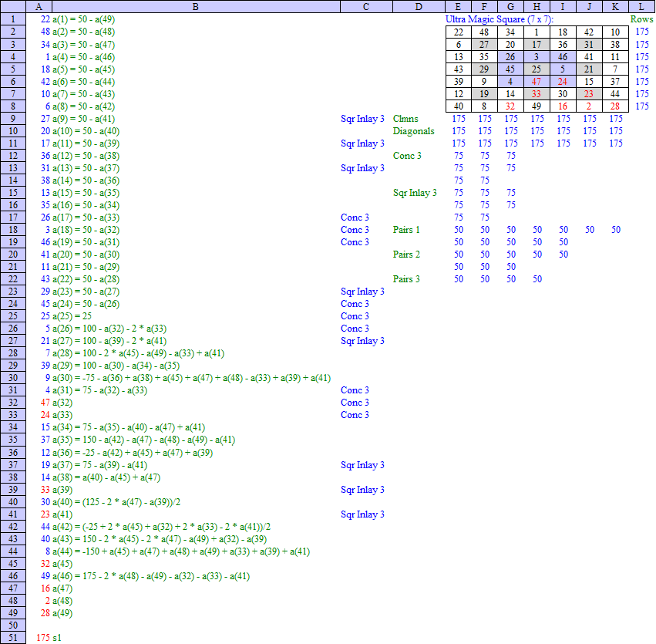This screenshot has height=644, width=656.
Task: Click red value 47 next to a(32)
Action: click(x=45, y=403)
